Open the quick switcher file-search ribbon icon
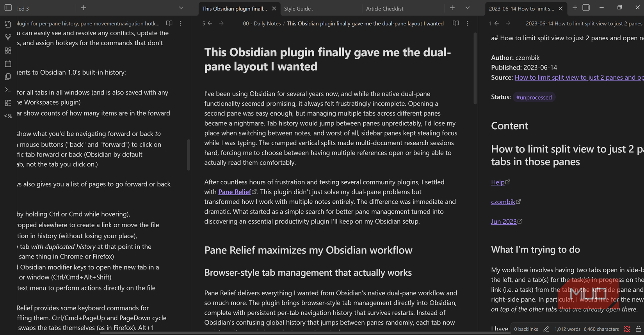Screen dimensions: 644x335 pyautogui.click(x=8, y=24)
